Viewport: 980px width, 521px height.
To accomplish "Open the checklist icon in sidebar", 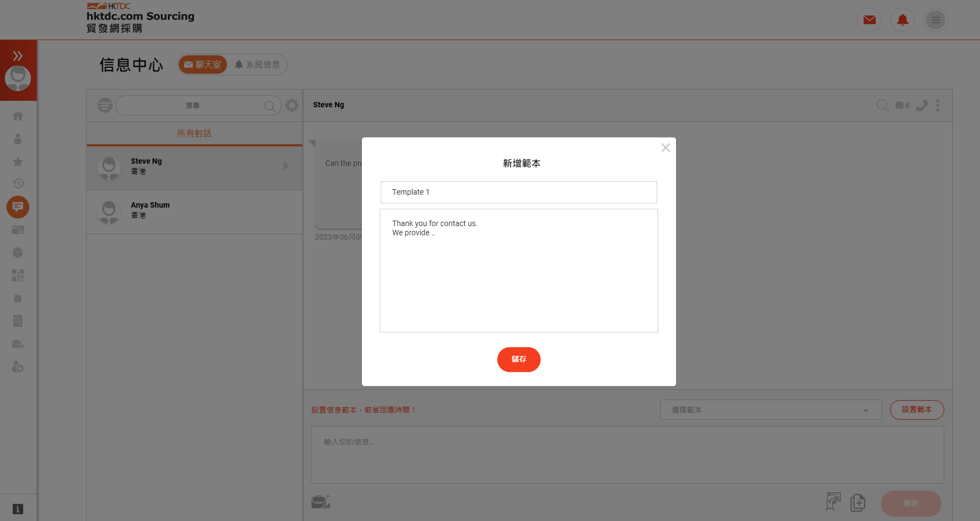I will click(18, 321).
